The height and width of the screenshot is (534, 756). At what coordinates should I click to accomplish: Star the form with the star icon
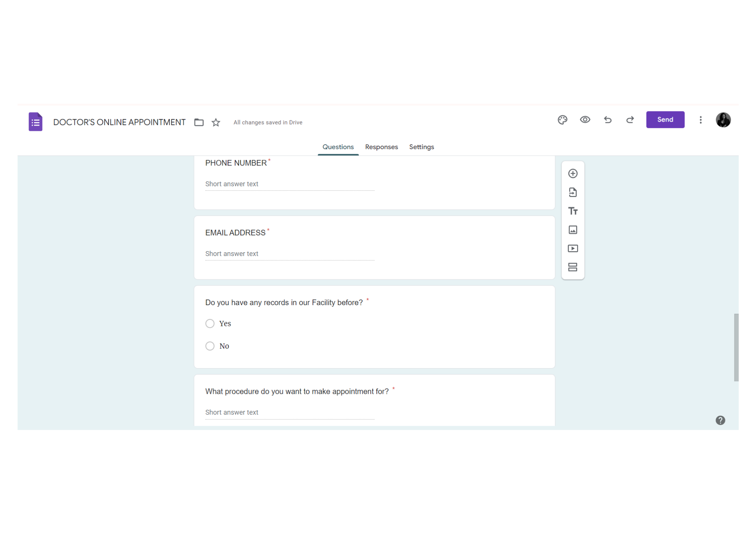(x=216, y=122)
